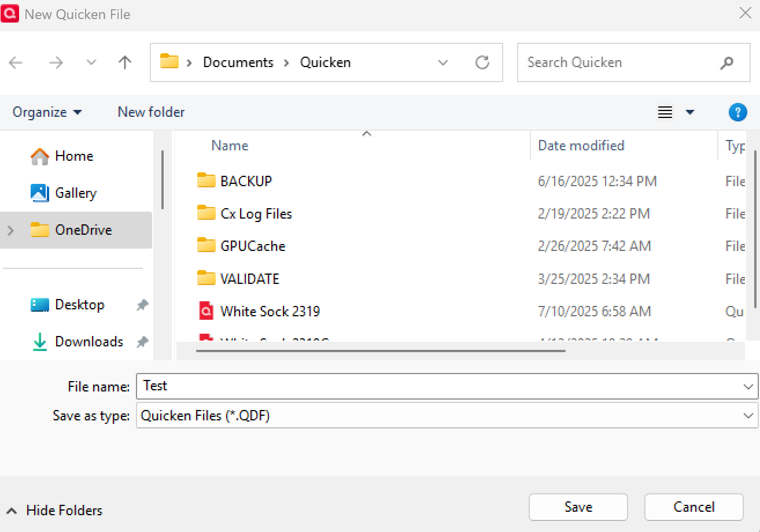Image resolution: width=760 pixels, height=532 pixels.
Task: Click the Forward navigation arrow
Action: (x=56, y=62)
